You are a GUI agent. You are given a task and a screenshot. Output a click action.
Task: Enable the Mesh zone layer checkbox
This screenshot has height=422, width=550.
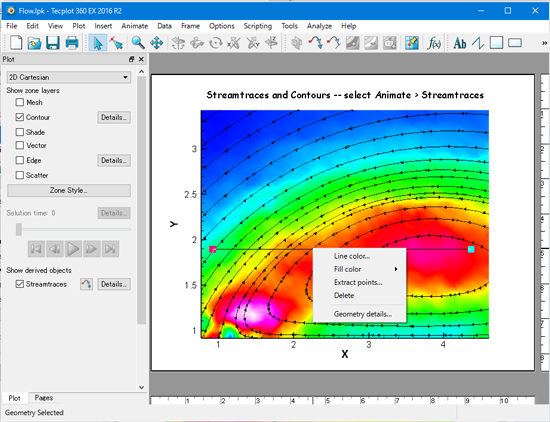20,102
